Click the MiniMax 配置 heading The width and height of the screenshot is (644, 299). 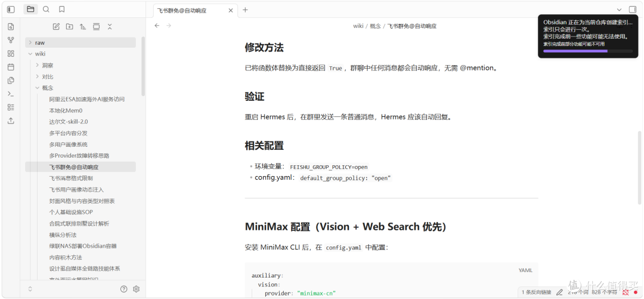click(x=345, y=227)
